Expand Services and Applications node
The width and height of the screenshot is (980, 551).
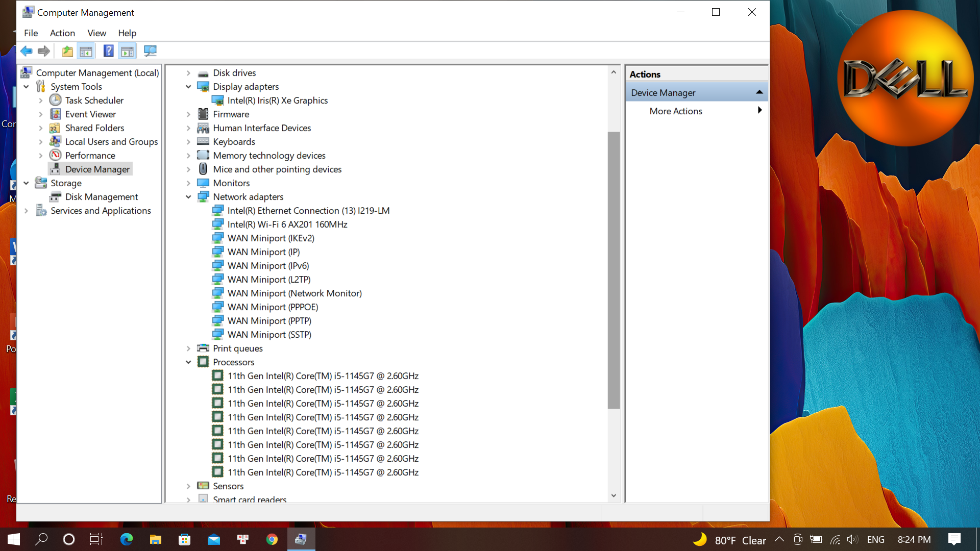(26, 211)
